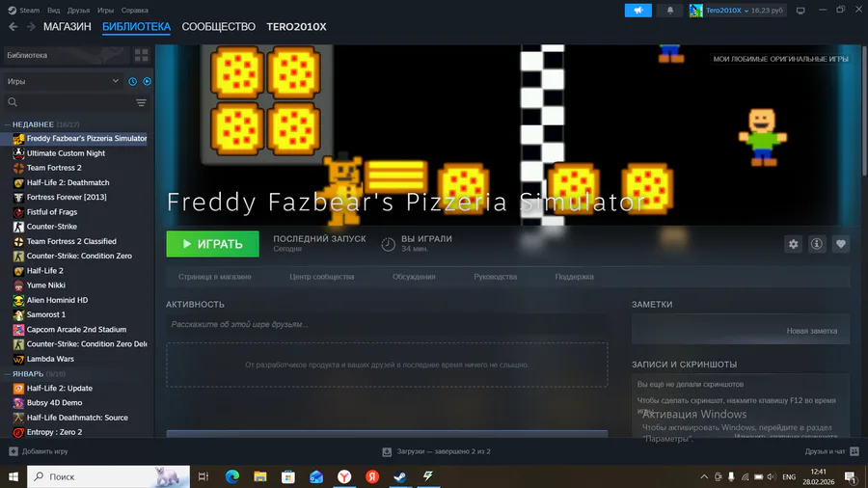The height and width of the screenshot is (488, 868).
Task: Open Библиотека home button
Action: coord(66,55)
